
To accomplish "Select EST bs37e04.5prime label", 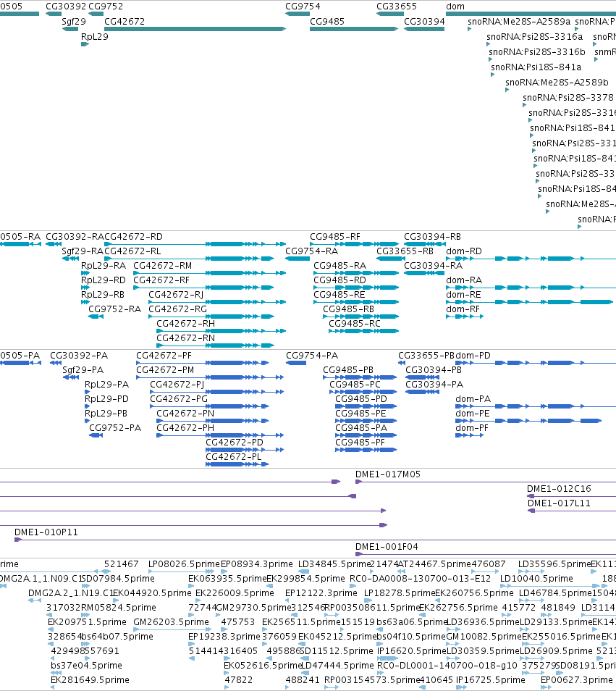I will 86,666.
